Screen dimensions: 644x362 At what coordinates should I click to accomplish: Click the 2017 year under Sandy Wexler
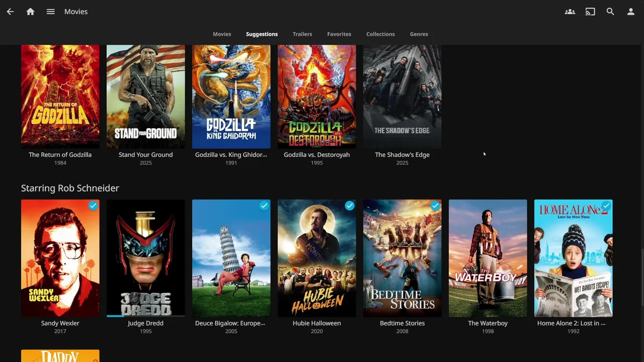tap(60, 331)
